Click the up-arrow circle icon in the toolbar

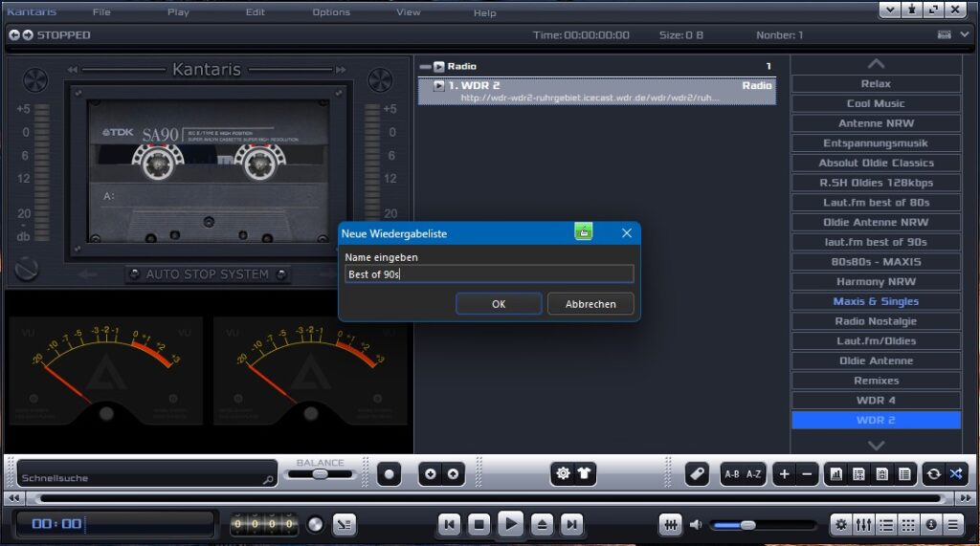(453, 474)
